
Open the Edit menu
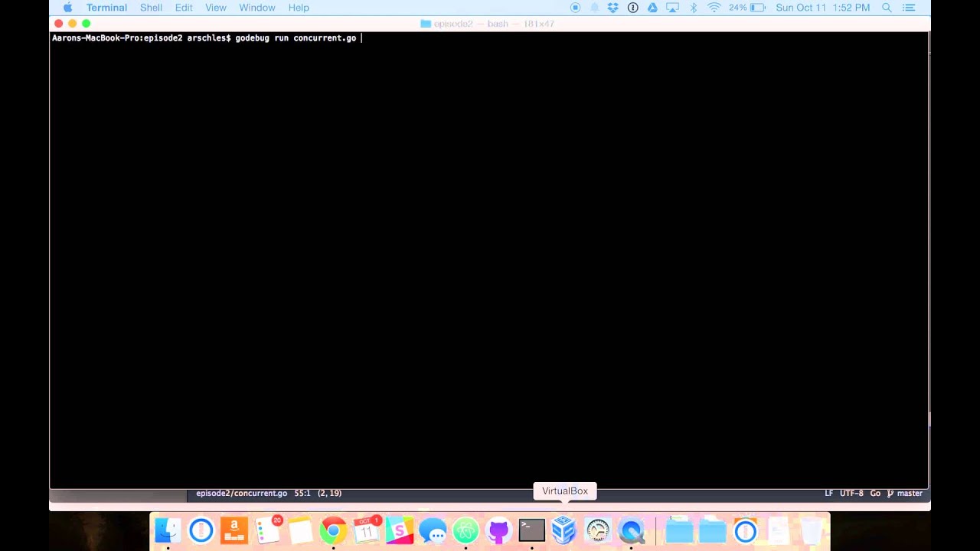pyautogui.click(x=184, y=8)
